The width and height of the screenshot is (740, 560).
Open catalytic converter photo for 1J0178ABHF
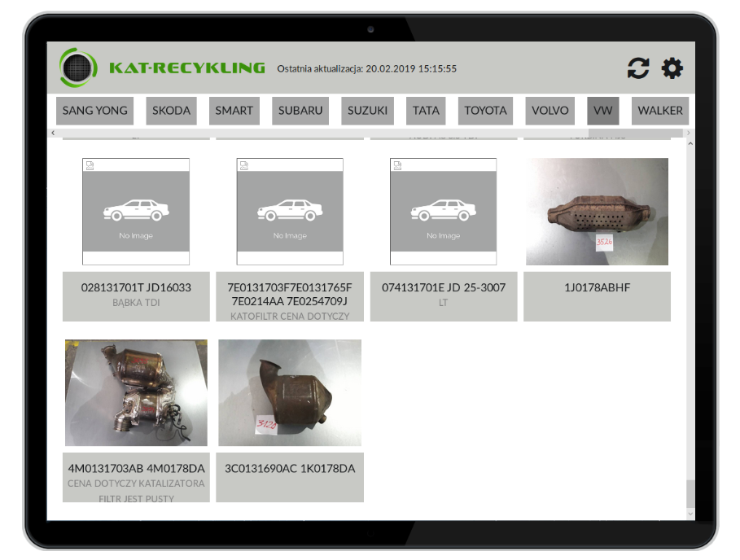[597, 212]
